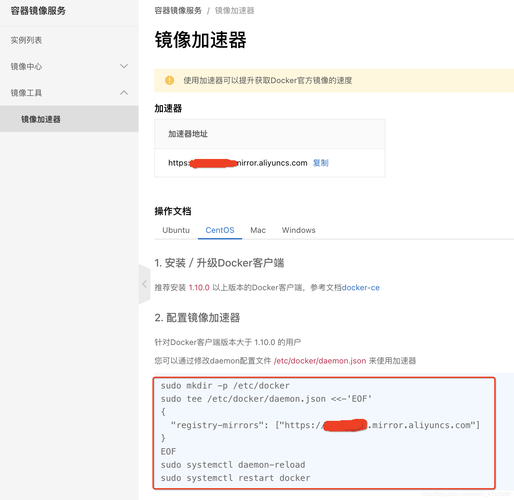Expand the 镜像中心 menu chevron
This screenshot has height=500, width=514.
124,66
